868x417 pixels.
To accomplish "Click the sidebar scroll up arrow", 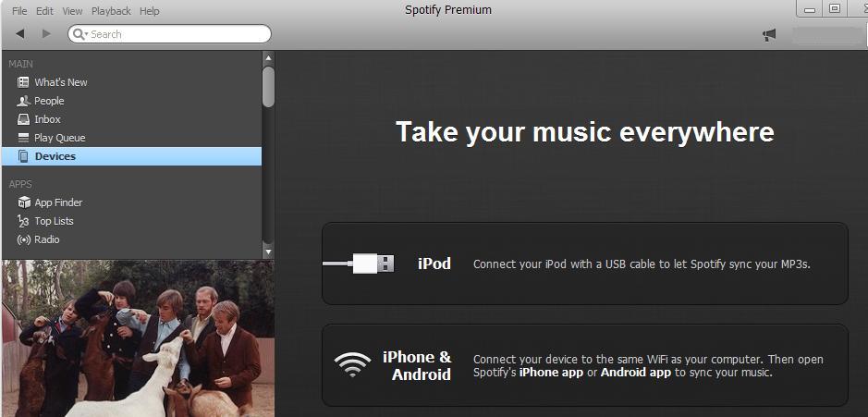I will 268,57.
